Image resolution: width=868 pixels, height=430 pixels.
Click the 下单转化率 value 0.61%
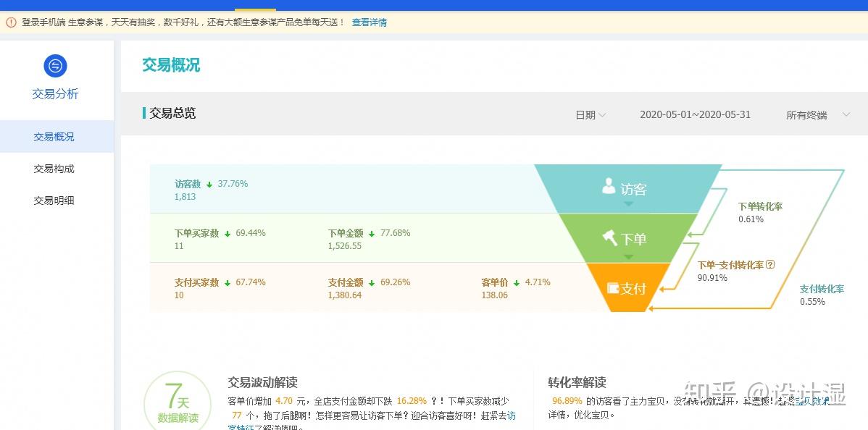tap(751, 219)
